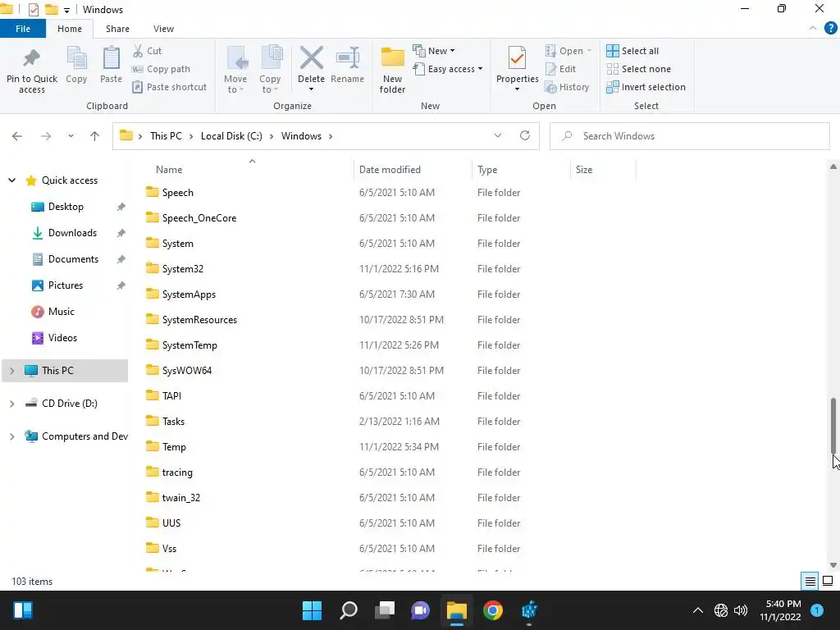This screenshot has height=630, width=840.
Task: Open the Move to dropdown
Action: pos(235,70)
